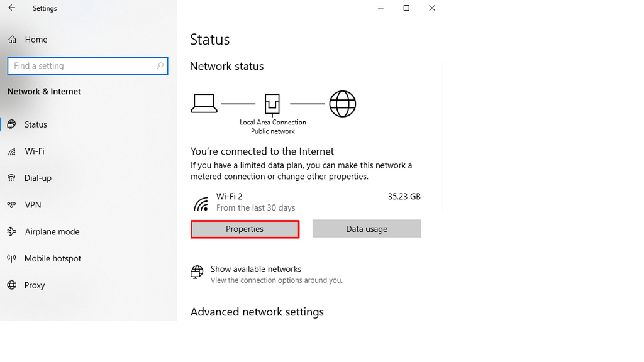Viewport: 644px width, 362px height.
Task: Click the Properties button for Wi-Fi 2
Action: [x=245, y=229]
